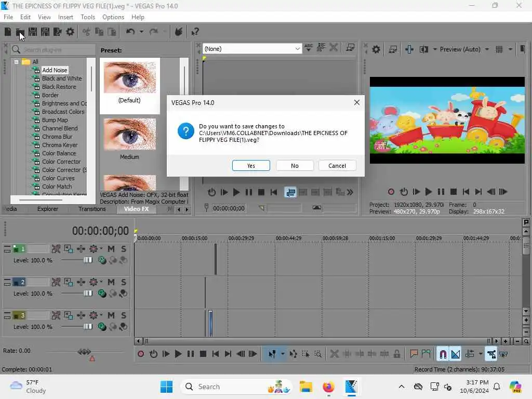Click the preview on external monitor icon
Image resolution: width=532 pixels, height=399 pixels.
pyautogui.click(x=393, y=49)
